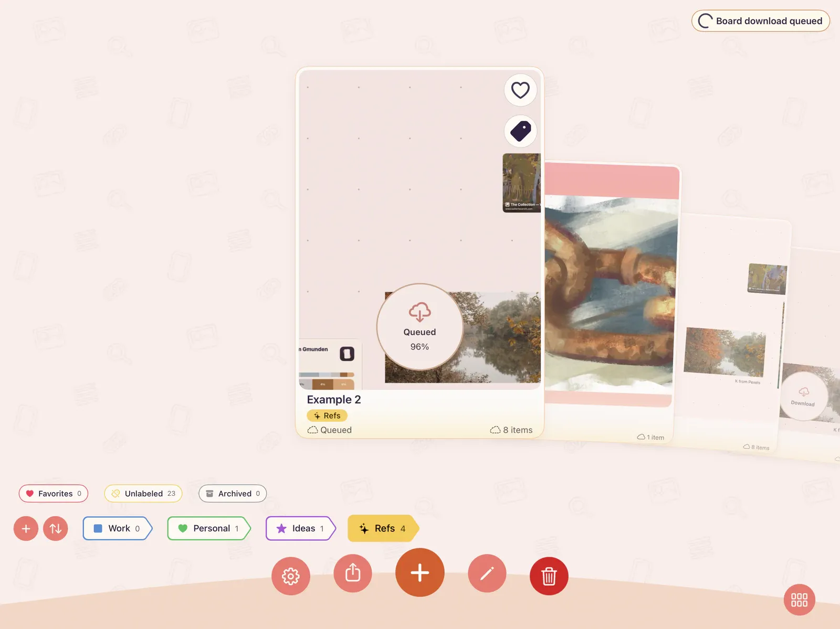
Task: Click the 1 item count on second card
Action: [x=650, y=437]
